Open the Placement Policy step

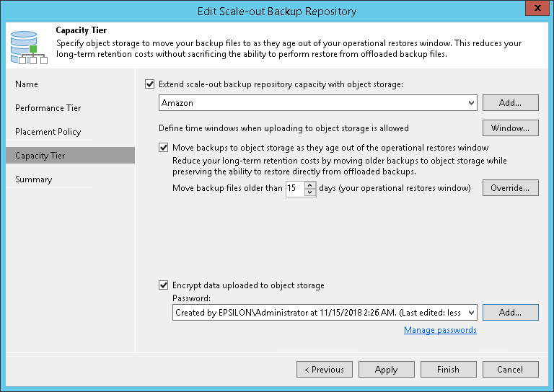point(48,132)
